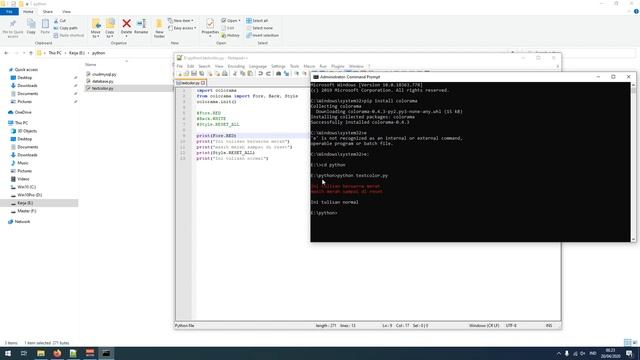Click History in the Open group
The width and height of the screenshot is (640, 360).
click(231, 36)
